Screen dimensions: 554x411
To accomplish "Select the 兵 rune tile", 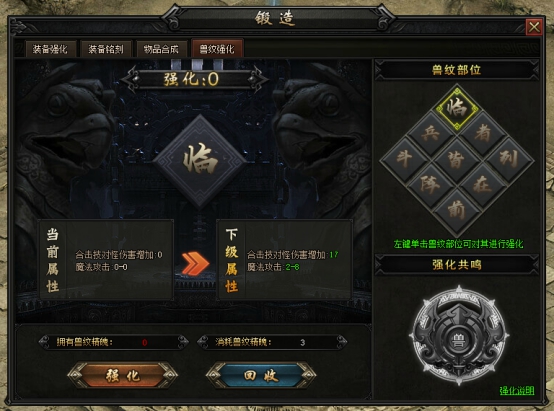I will [x=431, y=133].
